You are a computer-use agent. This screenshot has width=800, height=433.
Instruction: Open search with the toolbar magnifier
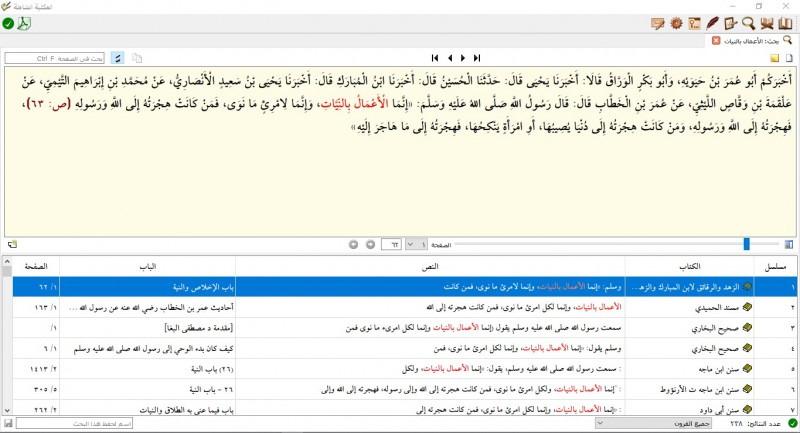tap(748, 23)
